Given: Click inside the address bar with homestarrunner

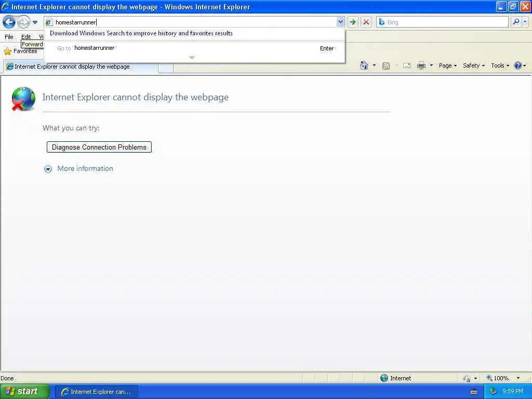Looking at the screenshot, I should (194, 22).
